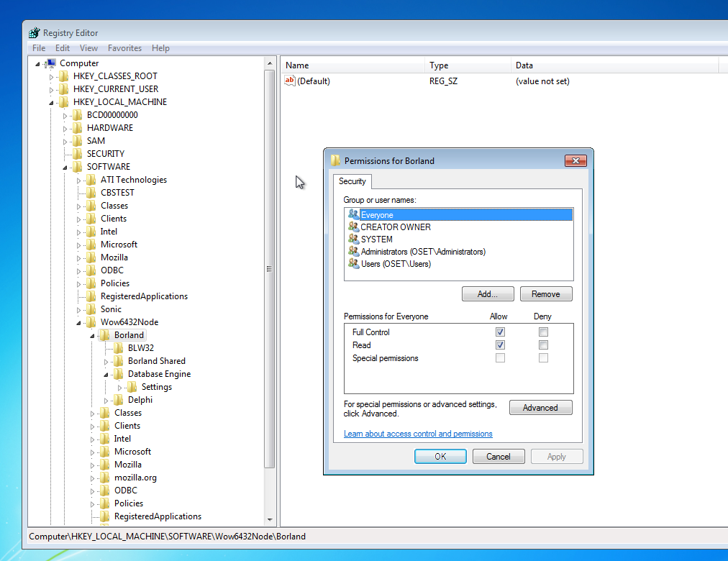Select the Security tab
The width and height of the screenshot is (728, 561).
click(x=352, y=181)
